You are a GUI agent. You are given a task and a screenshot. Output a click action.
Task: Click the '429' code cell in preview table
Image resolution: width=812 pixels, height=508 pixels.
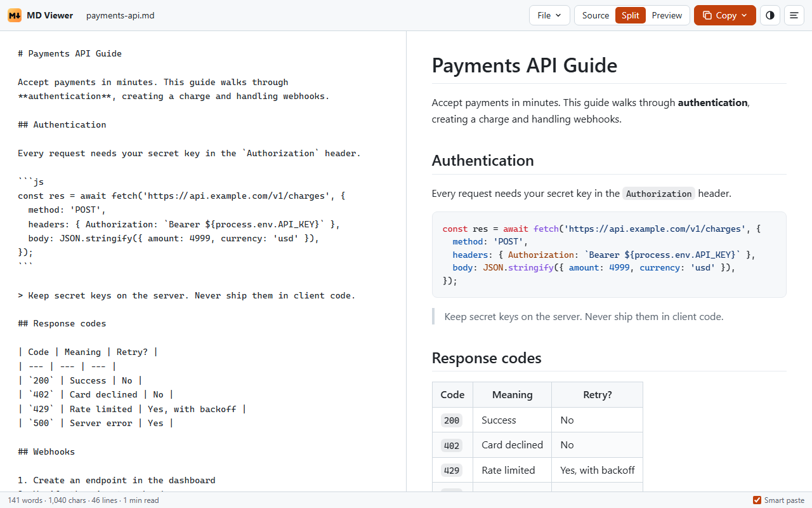pos(452,471)
